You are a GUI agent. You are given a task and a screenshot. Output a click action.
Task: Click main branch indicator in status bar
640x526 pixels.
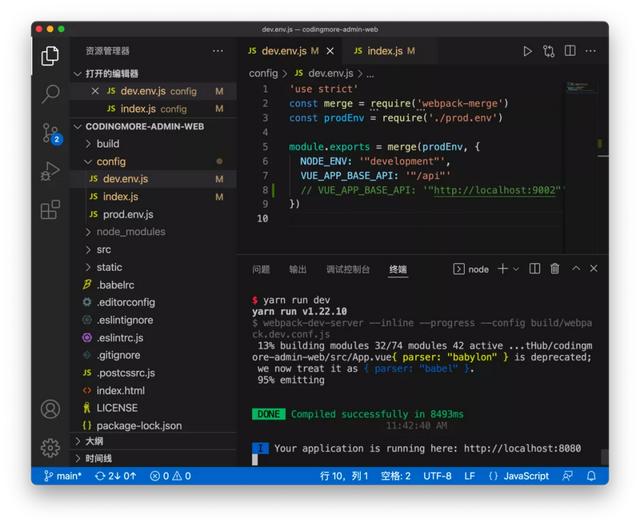pos(62,476)
